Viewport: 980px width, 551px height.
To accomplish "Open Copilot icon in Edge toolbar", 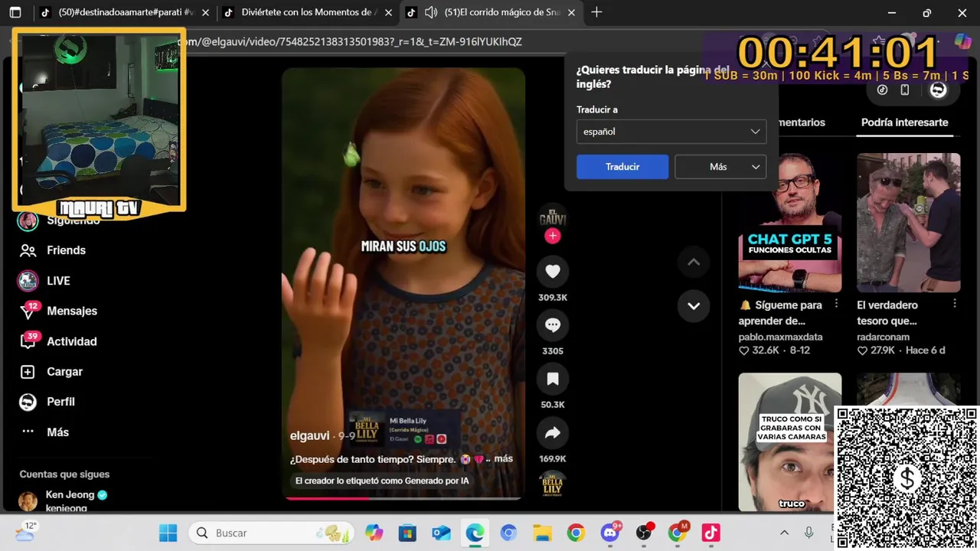I will (x=962, y=41).
